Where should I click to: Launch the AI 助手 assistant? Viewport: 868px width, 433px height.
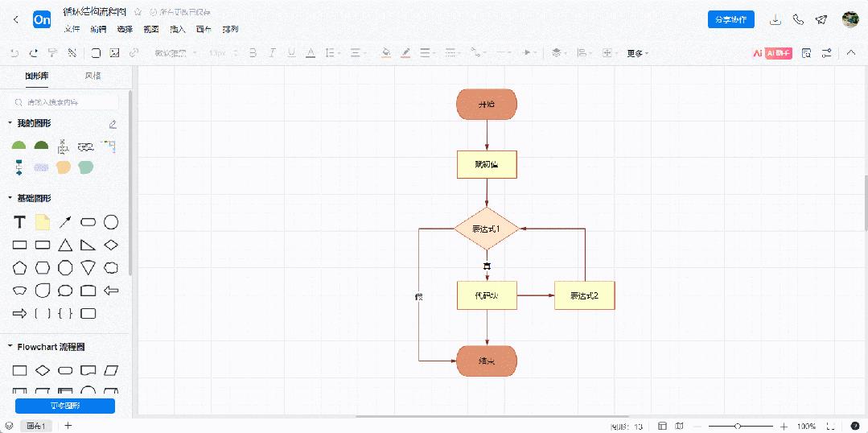(x=772, y=53)
